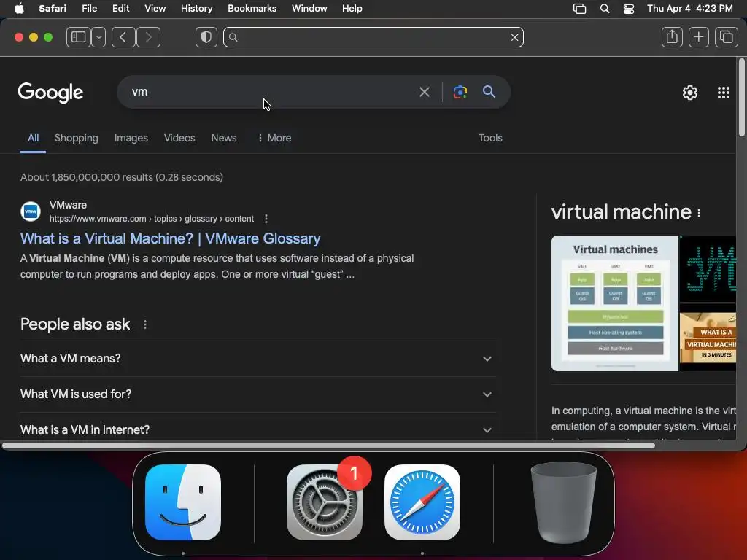The image size is (747, 560).
Task: Switch to Videos results tab
Action: [179, 138]
